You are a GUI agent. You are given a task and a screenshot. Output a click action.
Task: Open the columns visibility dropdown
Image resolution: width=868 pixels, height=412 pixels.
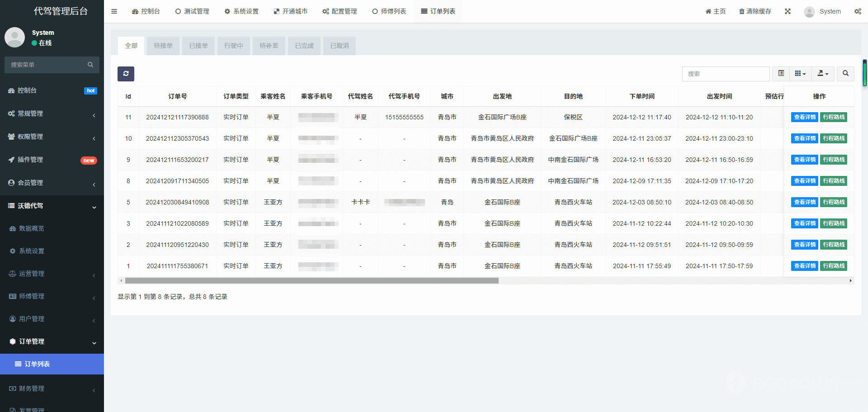click(x=800, y=73)
